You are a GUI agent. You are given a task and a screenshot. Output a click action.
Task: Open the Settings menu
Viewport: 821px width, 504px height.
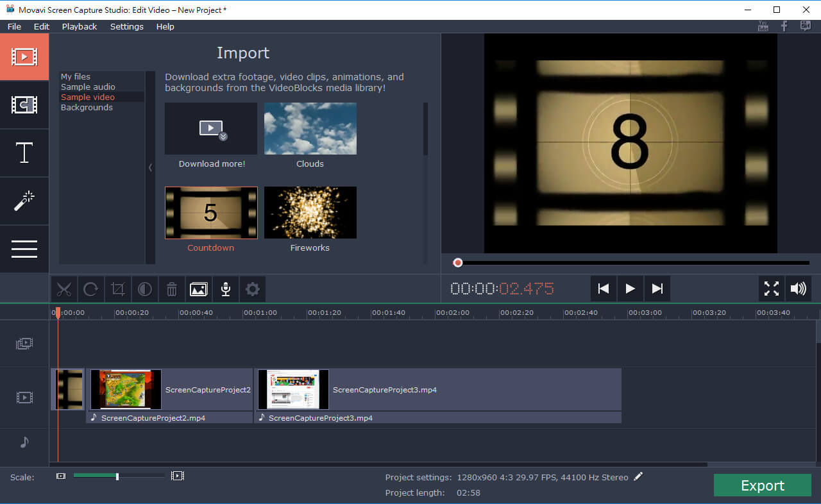tap(126, 26)
